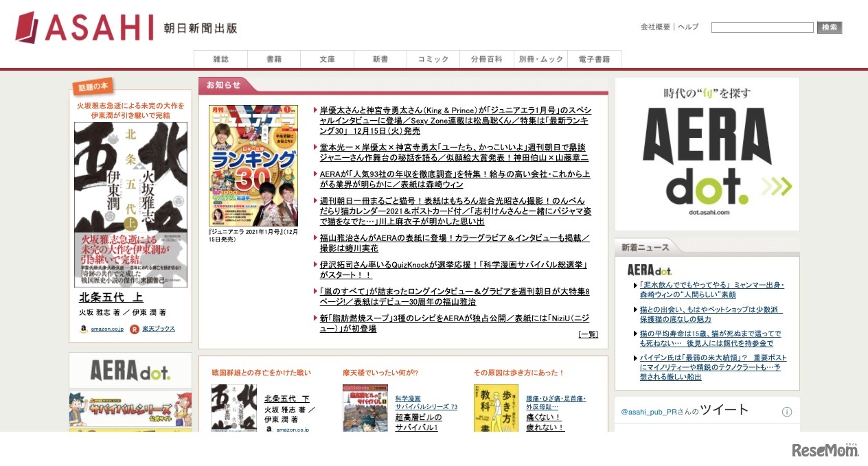Open the 嵐のすべて long interview news item
The image size is (868, 466).
(x=455, y=296)
